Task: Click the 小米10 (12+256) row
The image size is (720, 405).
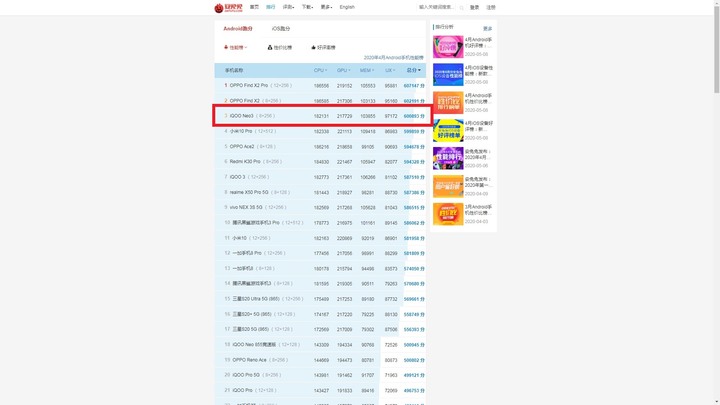Action: point(320,238)
